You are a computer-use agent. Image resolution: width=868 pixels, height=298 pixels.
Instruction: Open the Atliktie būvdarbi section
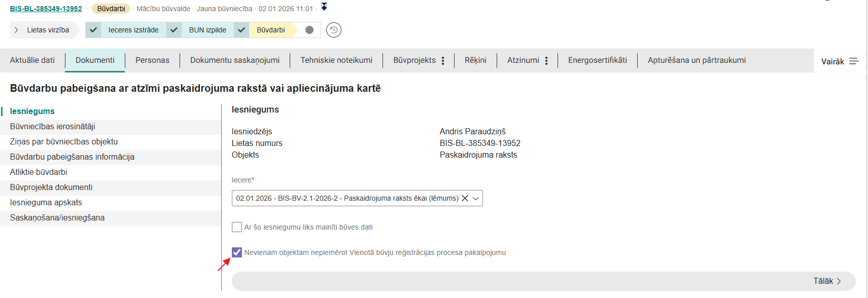[39, 172]
